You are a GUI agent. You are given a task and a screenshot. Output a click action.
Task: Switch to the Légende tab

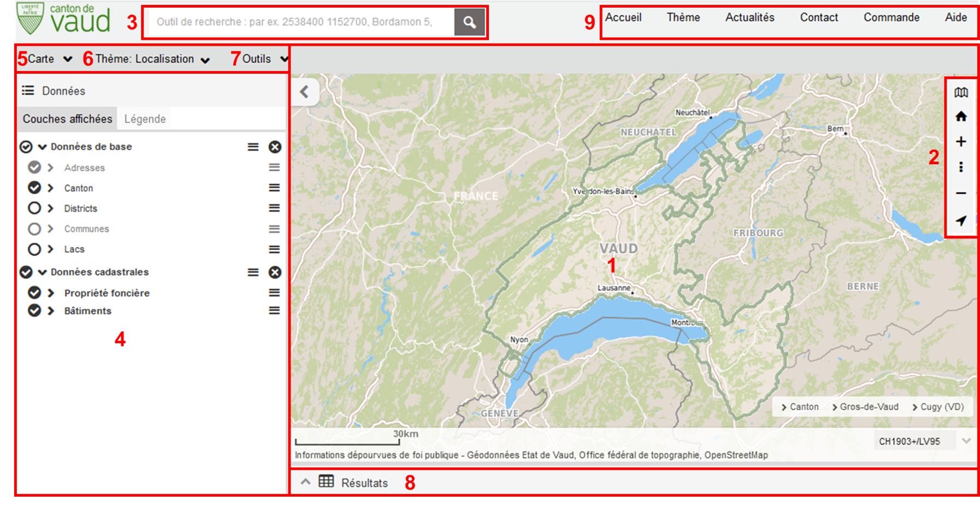(x=145, y=119)
